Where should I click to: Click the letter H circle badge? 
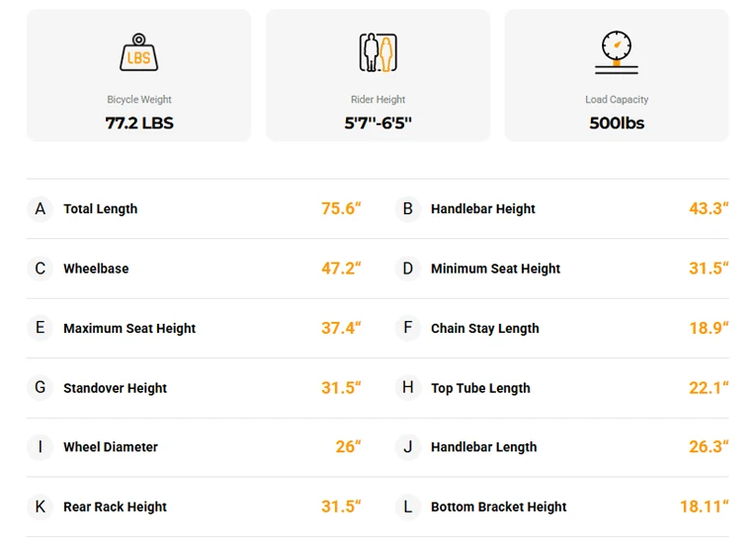click(x=408, y=388)
